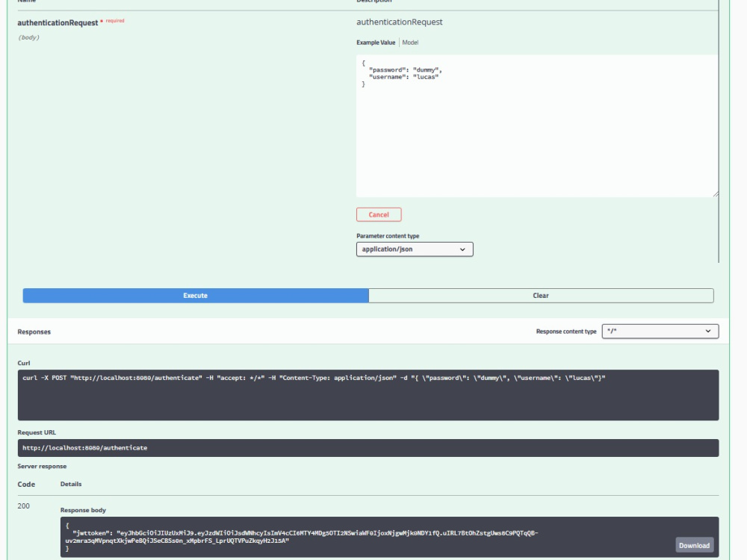This screenshot has height=560, width=747.
Task: Execute the authenticate request
Action: 194,295
